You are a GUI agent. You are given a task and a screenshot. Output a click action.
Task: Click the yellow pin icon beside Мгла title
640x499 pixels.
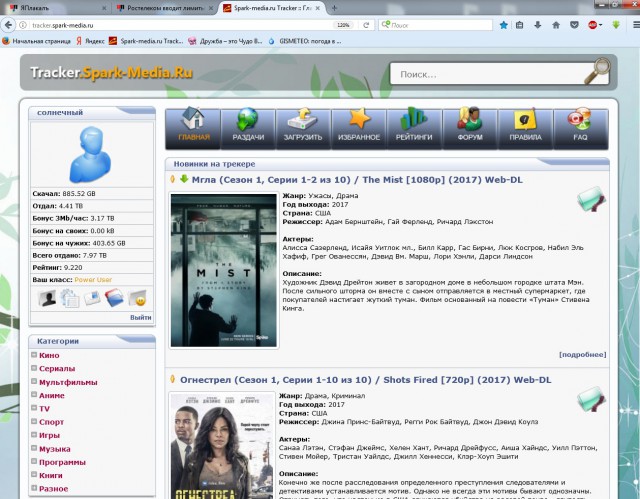tap(173, 179)
